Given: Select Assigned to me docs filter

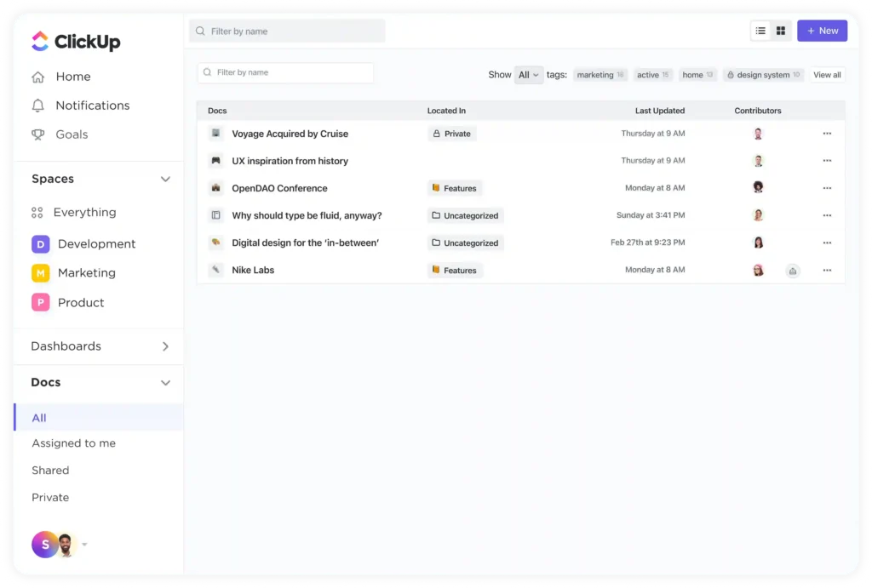Looking at the screenshot, I should [73, 443].
